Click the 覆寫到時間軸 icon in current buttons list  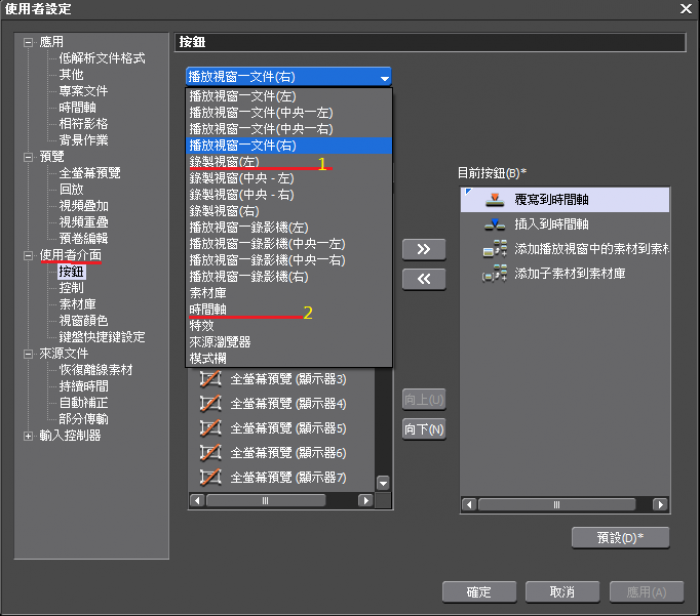493,200
